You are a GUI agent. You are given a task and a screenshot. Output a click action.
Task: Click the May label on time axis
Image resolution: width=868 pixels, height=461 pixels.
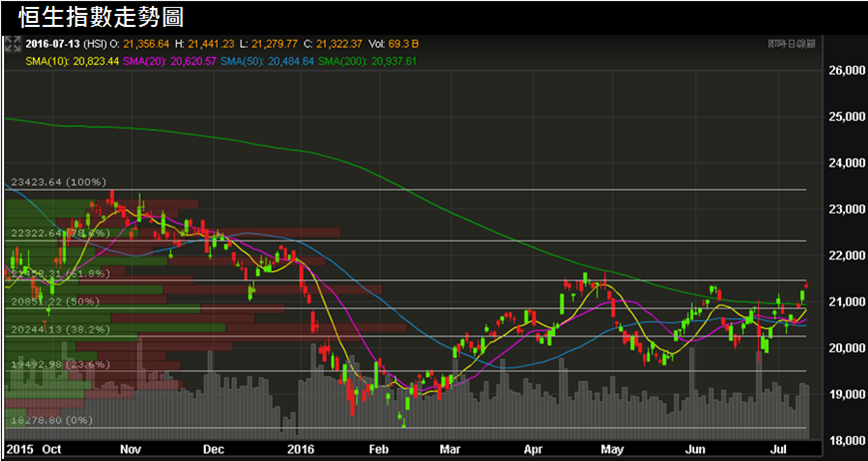(612, 449)
